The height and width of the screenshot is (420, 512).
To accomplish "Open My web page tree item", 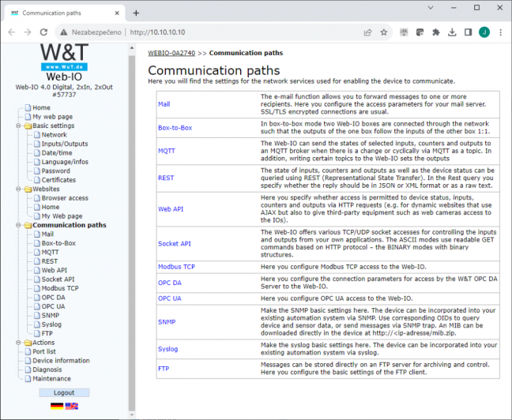I will (52, 117).
